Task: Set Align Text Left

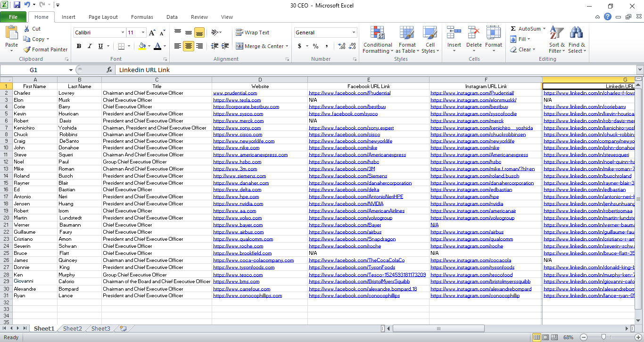Action: point(178,46)
